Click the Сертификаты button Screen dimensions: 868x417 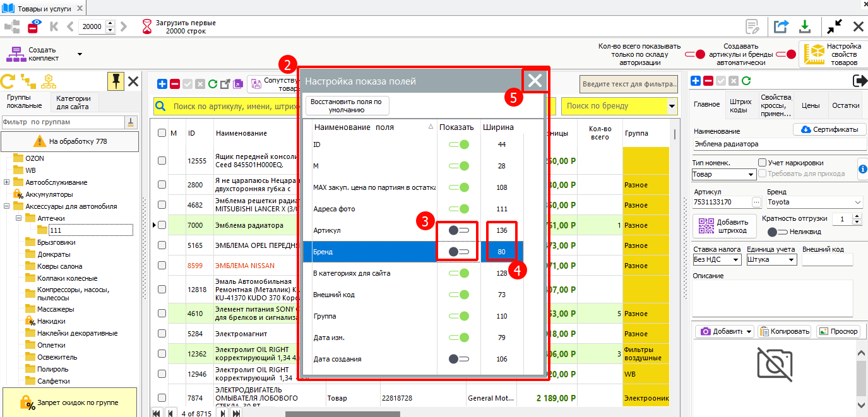(x=829, y=129)
